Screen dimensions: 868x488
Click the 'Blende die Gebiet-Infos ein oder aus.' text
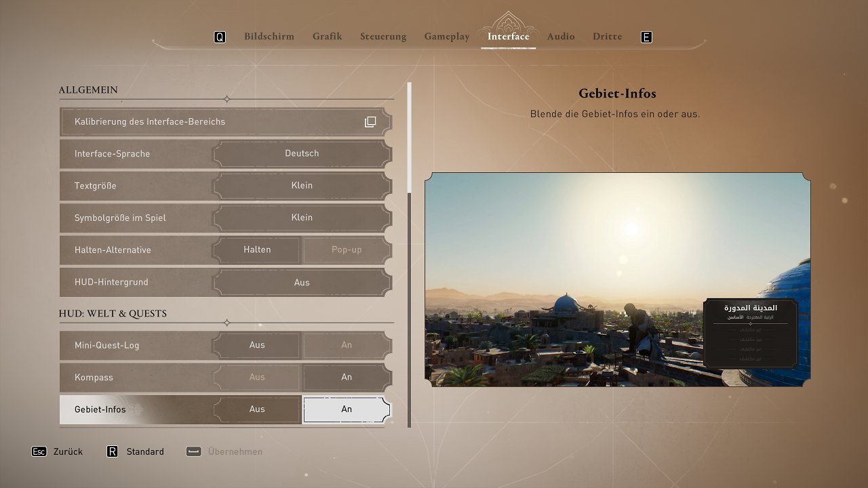[615, 115]
